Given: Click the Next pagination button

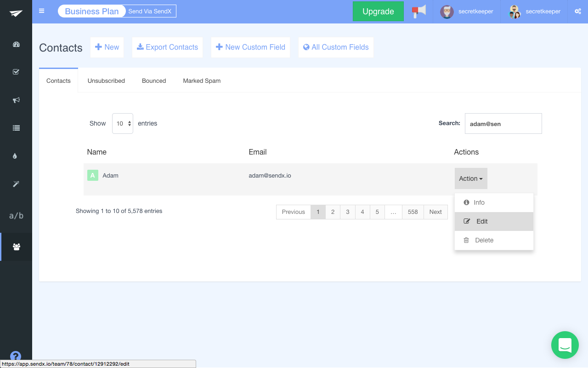Looking at the screenshot, I should pos(435,212).
